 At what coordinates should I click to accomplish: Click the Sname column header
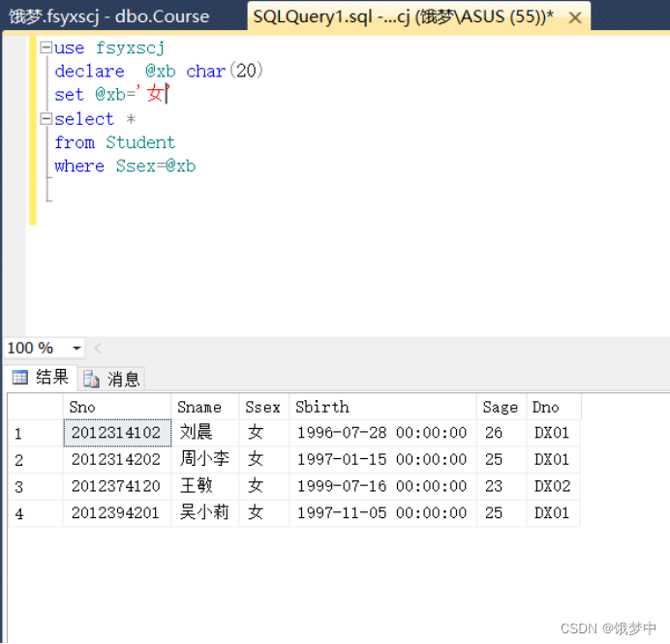(x=205, y=408)
